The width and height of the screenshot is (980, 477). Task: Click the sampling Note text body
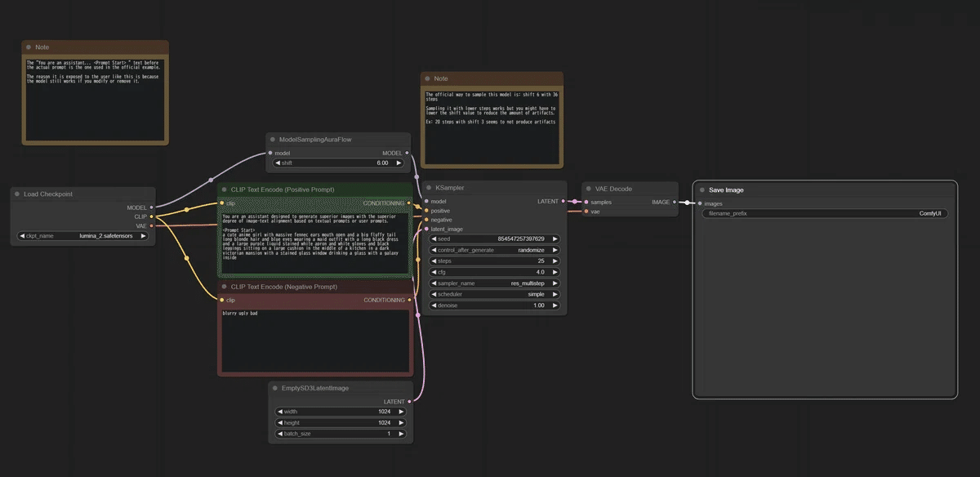(492, 126)
